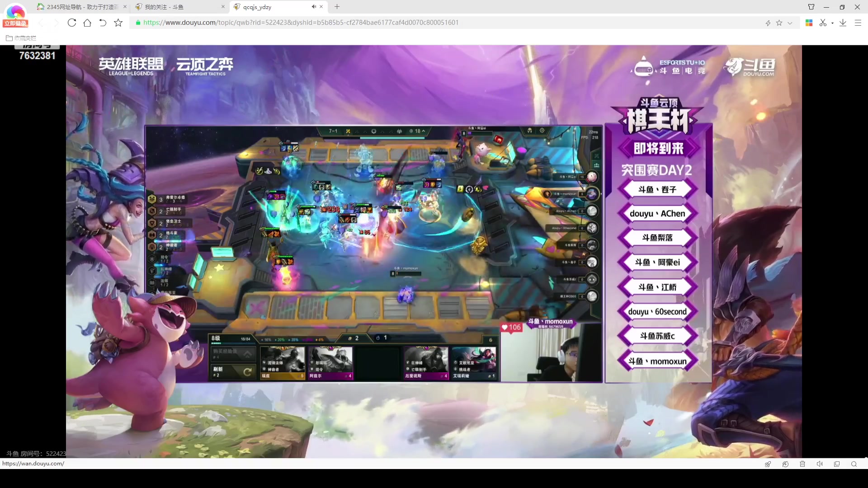This screenshot has width=868, height=488.
Task: Click the magnifier zoom icon in status bar
Action: [854, 464]
